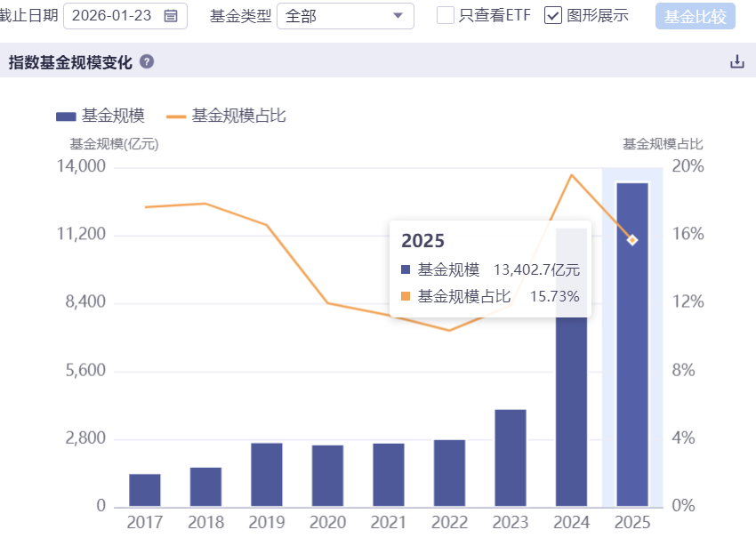Select the 2025 bar in the chart
The width and height of the screenshot is (756, 546).
(632, 344)
